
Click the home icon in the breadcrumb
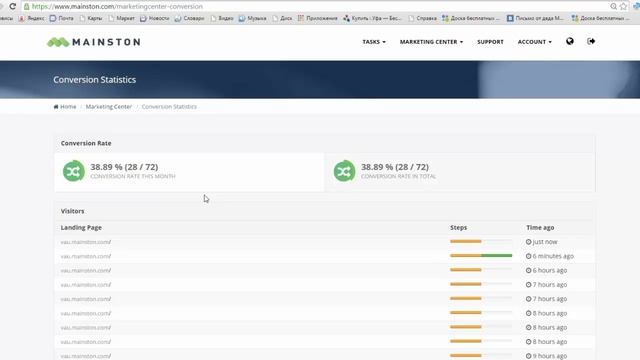(56, 107)
